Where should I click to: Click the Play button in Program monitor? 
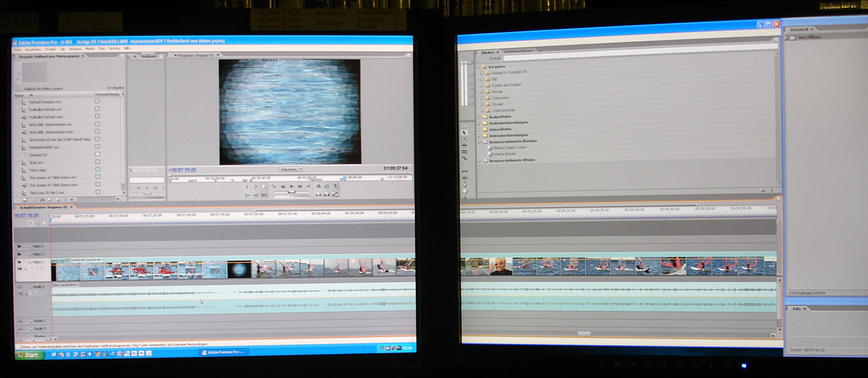[x=292, y=186]
